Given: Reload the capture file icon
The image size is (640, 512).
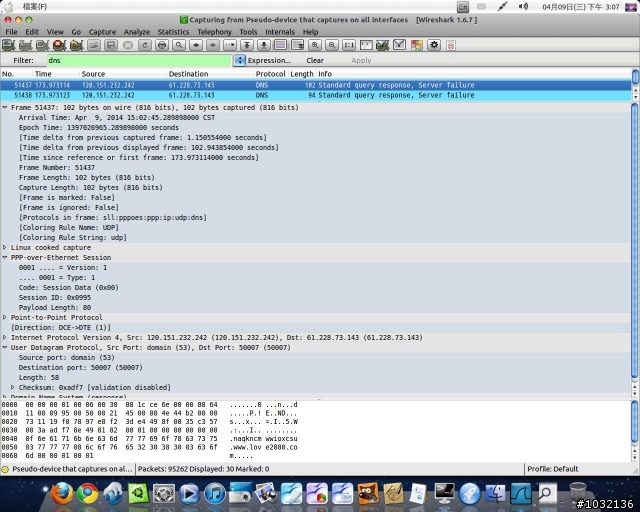Looking at the screenshot, I should click(x=144, y=45).
